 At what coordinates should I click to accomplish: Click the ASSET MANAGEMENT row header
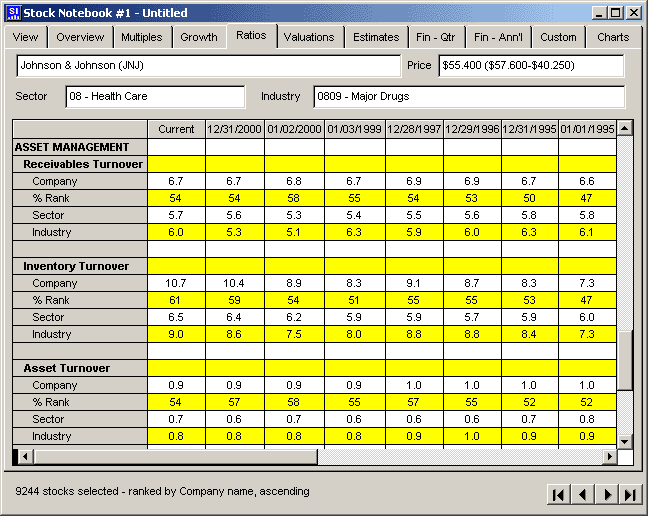click(80, 147)
